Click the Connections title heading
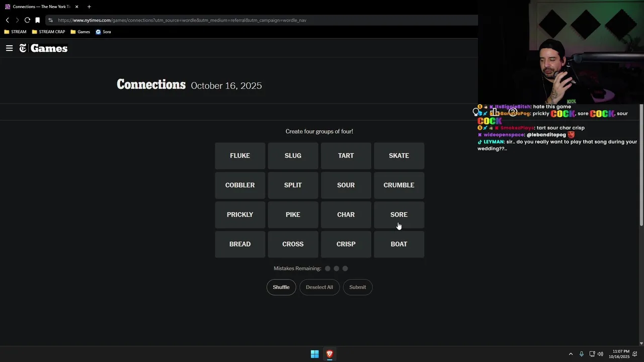The image size is (644, 362). click(151, 84)
